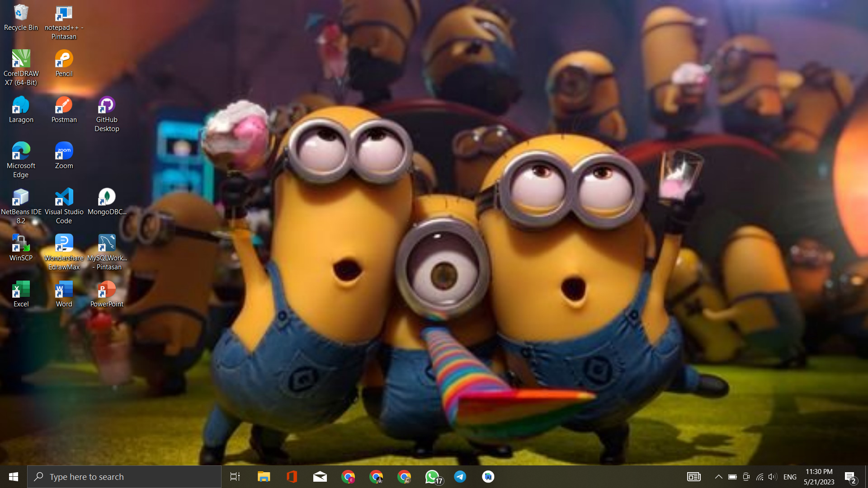Open the Mail app in taskbar
This screenshot has width=868, height=488.
pyautogui.click(x=320, y=477)
